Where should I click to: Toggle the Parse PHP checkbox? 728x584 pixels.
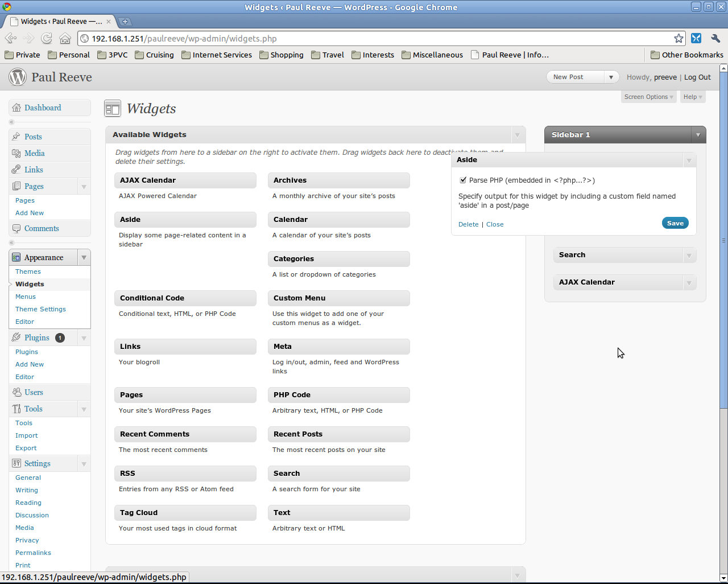(463, 180)
